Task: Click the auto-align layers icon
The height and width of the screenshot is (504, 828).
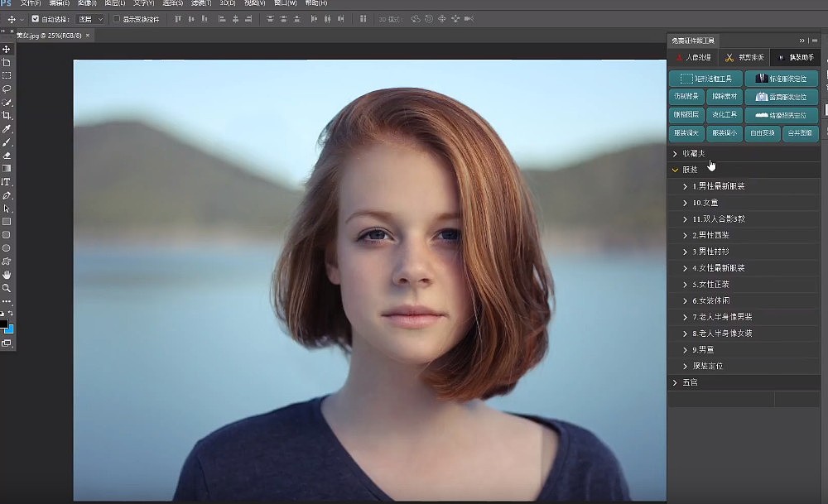Action: [363, 19]
